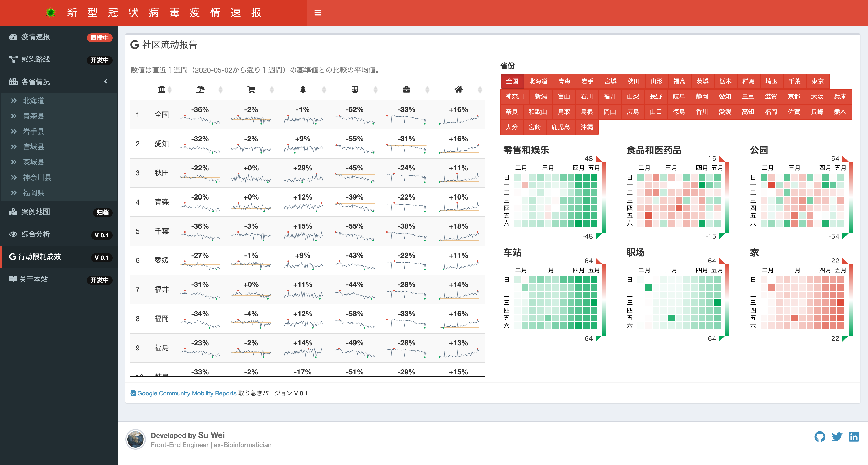
Task: Click the hamburger menu icon in the header
Action: click(317, 13)
